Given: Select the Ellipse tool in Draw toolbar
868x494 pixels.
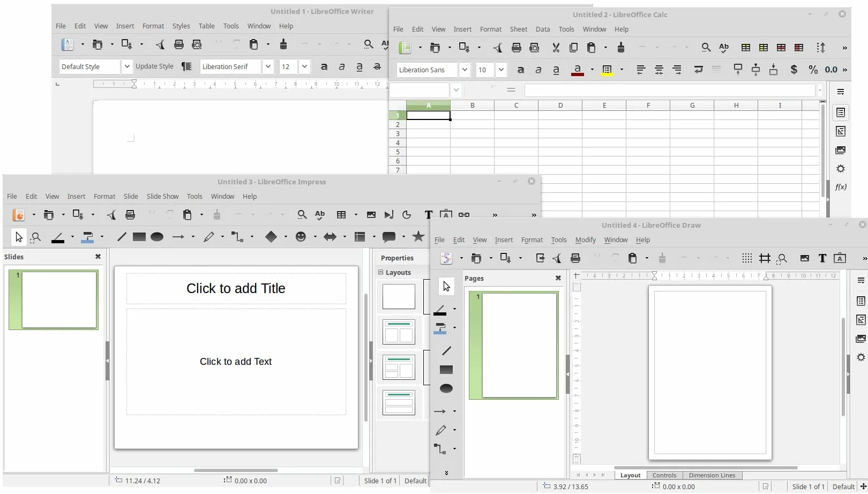Looking at the screenshot, I should [x=446, y=388].
